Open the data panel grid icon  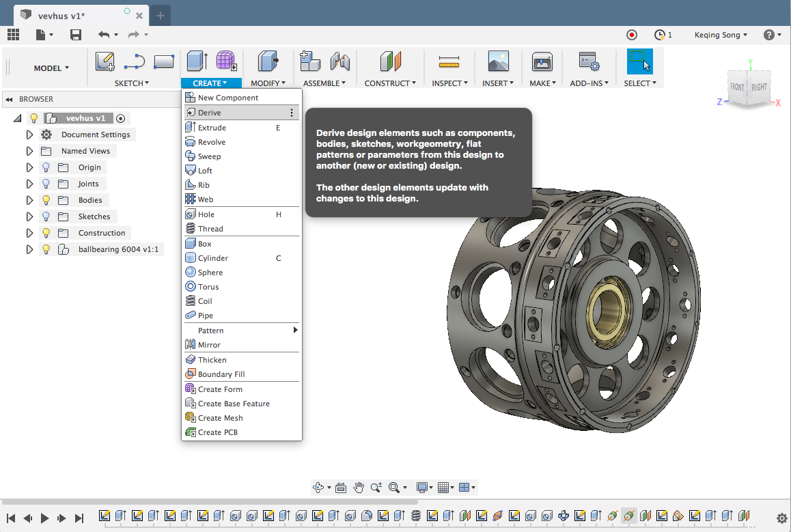(x=14, y=35)
